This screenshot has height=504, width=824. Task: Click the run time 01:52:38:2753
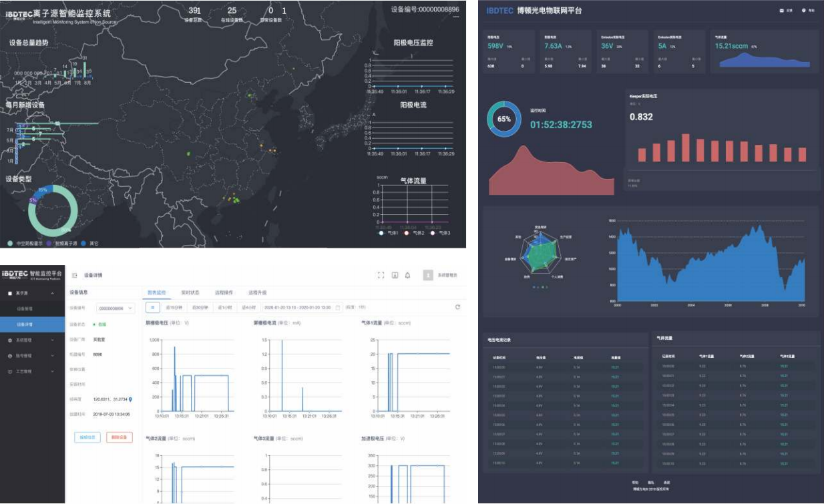pos(561,125)
